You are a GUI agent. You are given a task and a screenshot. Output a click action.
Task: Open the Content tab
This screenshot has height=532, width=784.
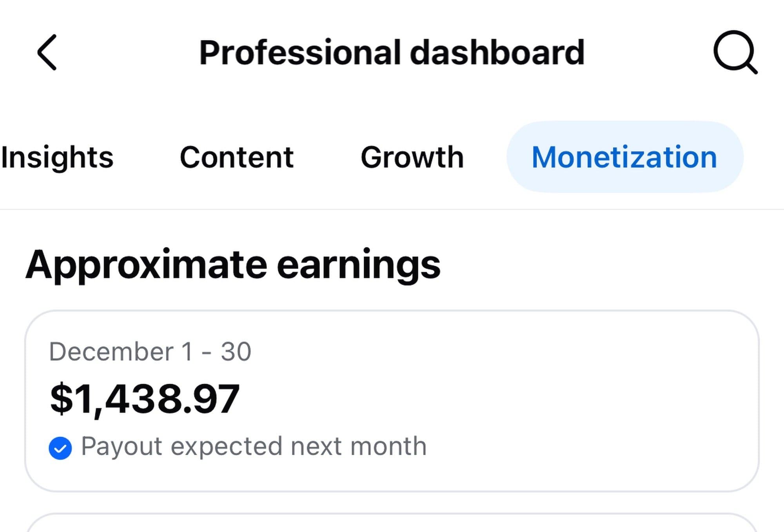click(x=237, y=157)
